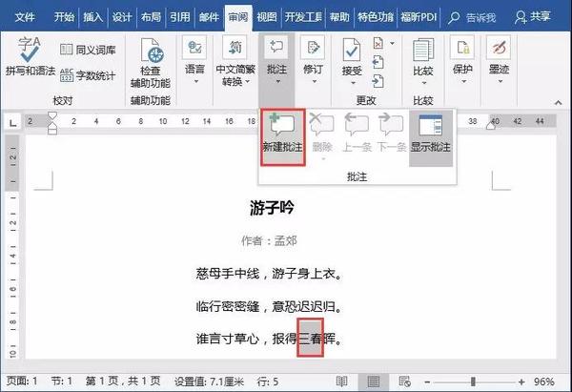This screenshot has width=572, height=392.
Task: Switch to the Layout (布局) tab
Action: [x=151, y=17]
